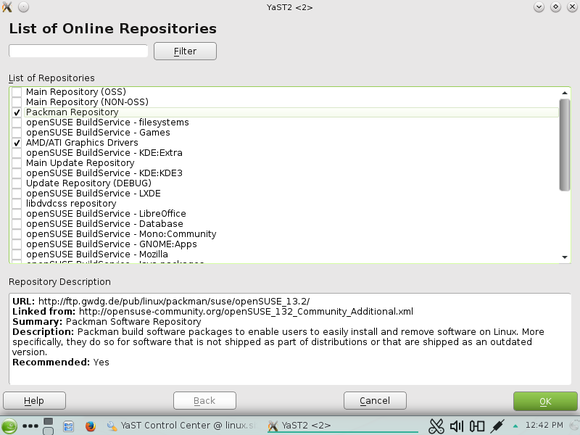This screenshot has width=580, height=435.
Task: Check openSUSE BuildService - Games
Action: (17, 132)
